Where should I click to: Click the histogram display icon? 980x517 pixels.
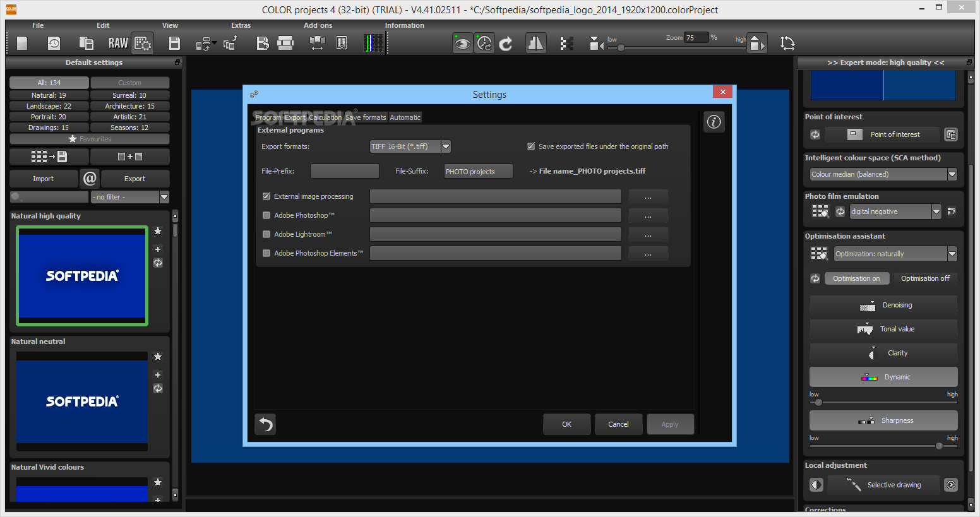click(374, 43)
